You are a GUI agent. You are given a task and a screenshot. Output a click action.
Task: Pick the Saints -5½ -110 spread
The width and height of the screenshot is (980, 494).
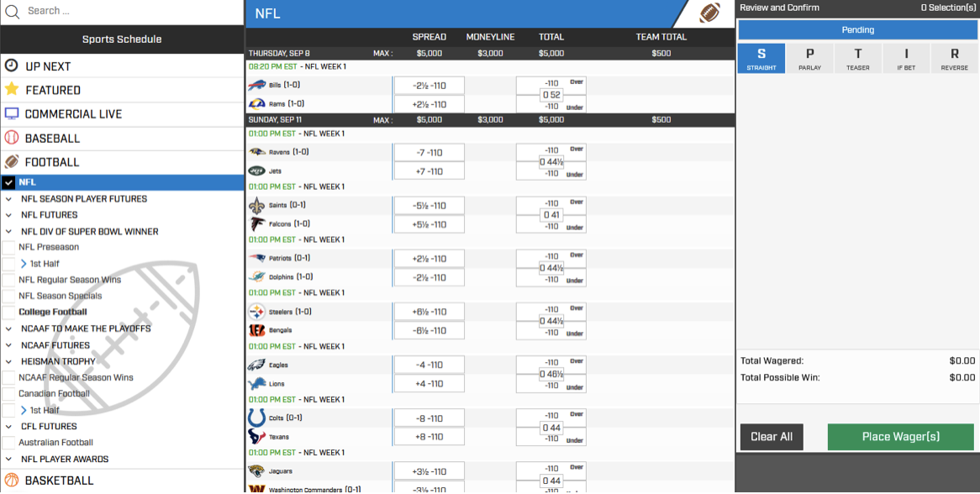[x=429, y=206]
